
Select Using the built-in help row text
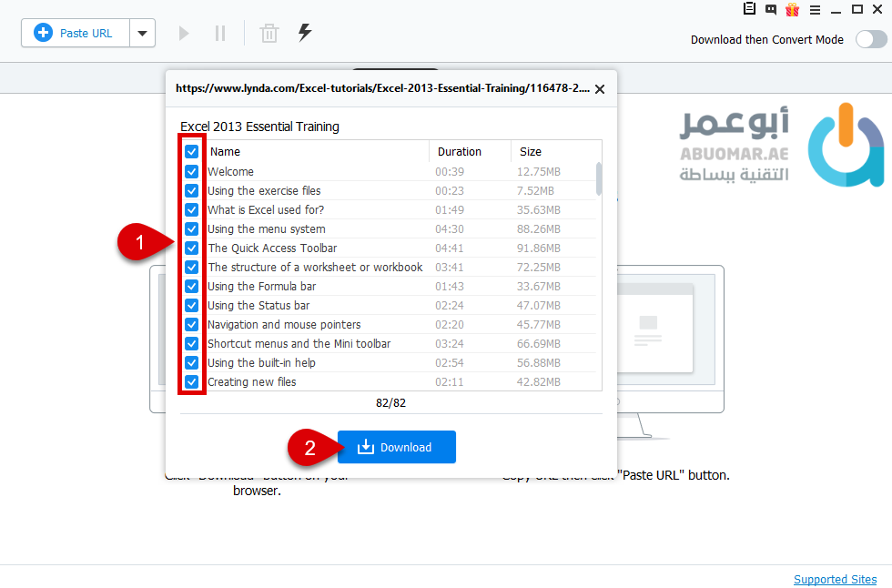click(x=261, y=363)
